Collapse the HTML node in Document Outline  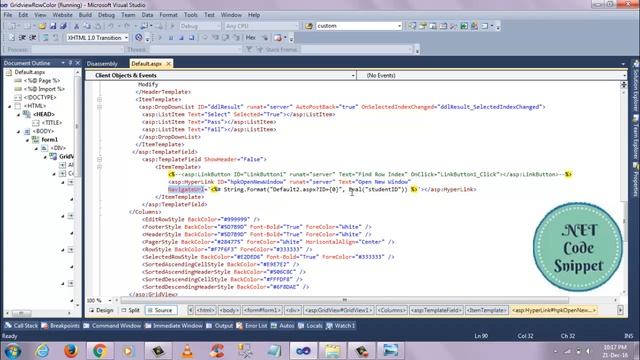click(10, 106)
